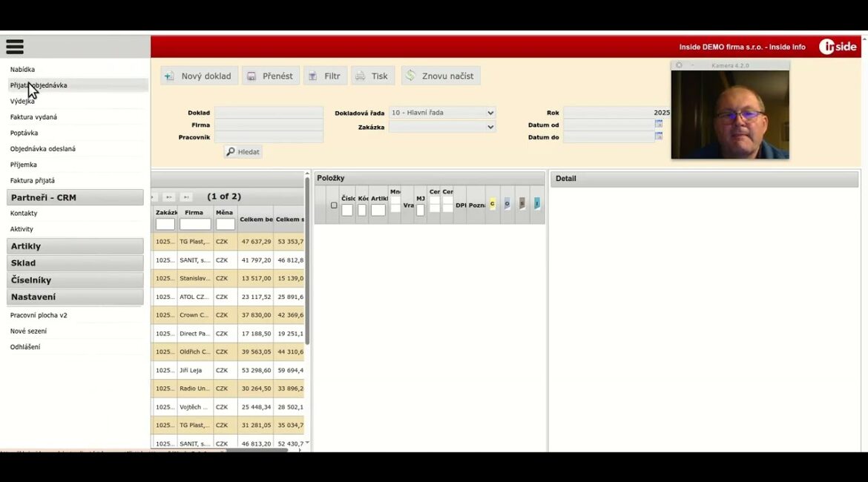Expand the Artikly sidebar section

point(75,246)
